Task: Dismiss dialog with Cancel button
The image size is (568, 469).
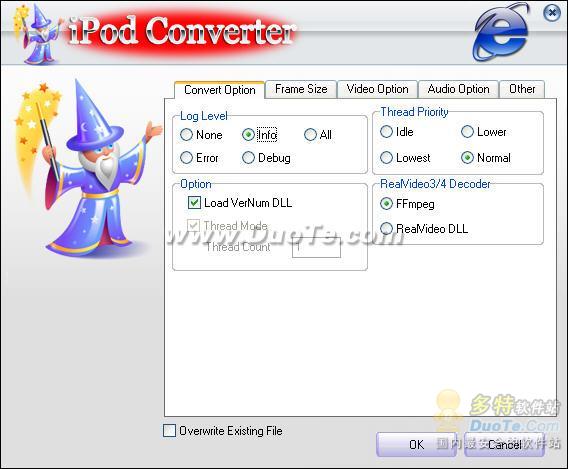Action: tap(504, 444)
